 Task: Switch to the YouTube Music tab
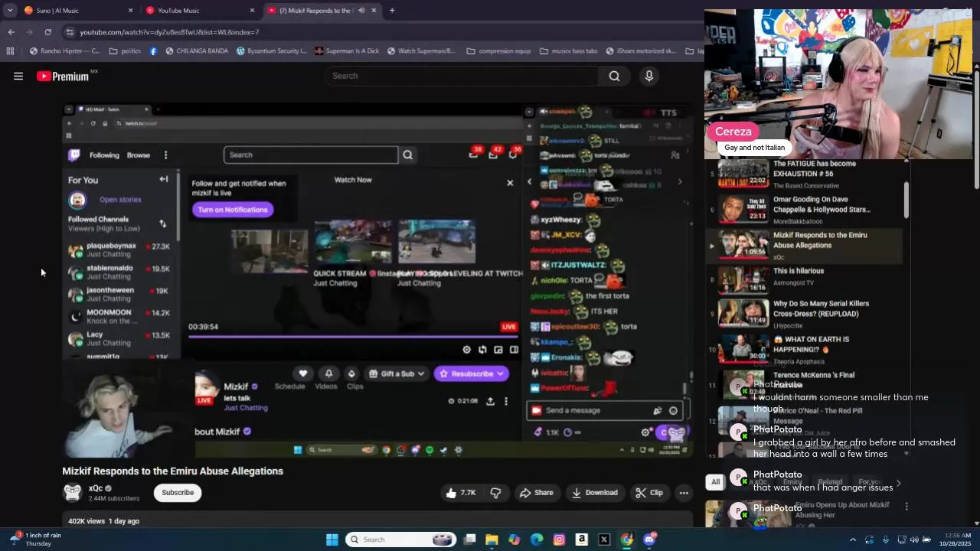tap(199, 11)
